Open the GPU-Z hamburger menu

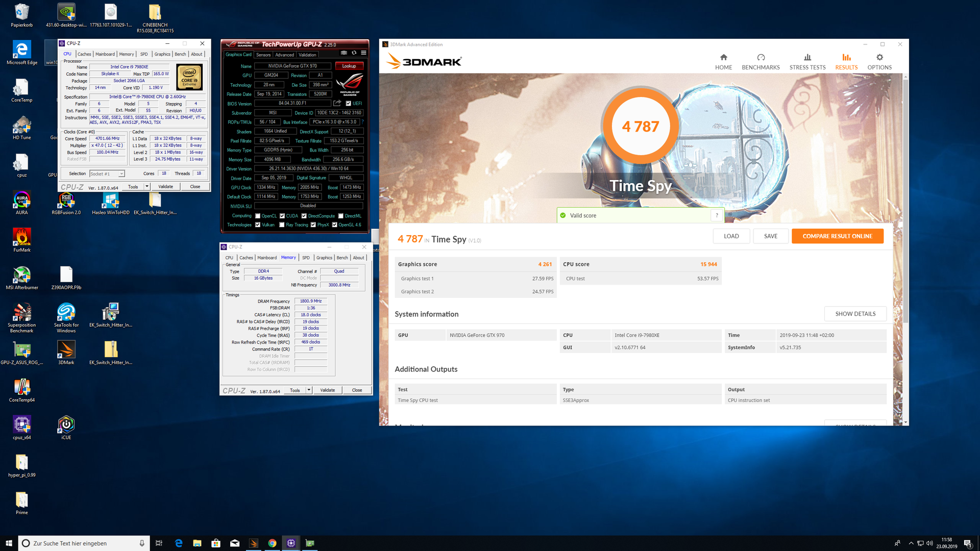(363, 53)
